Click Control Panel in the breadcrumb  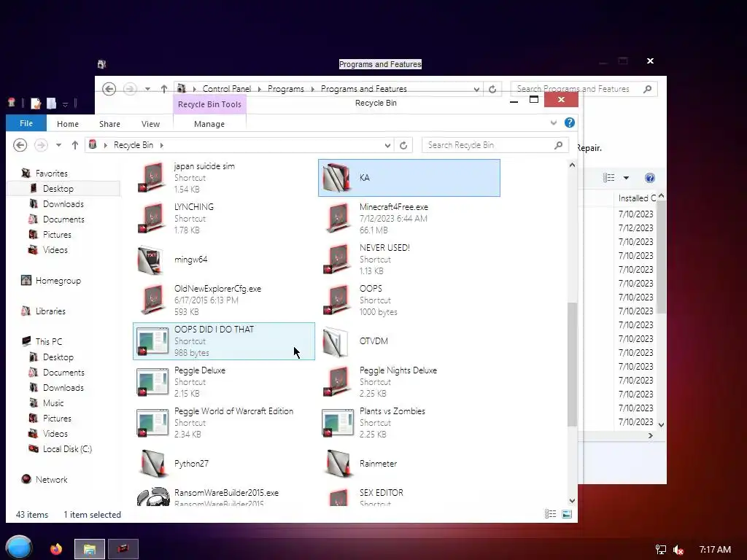pyautogui.click(x=227, y=89)
